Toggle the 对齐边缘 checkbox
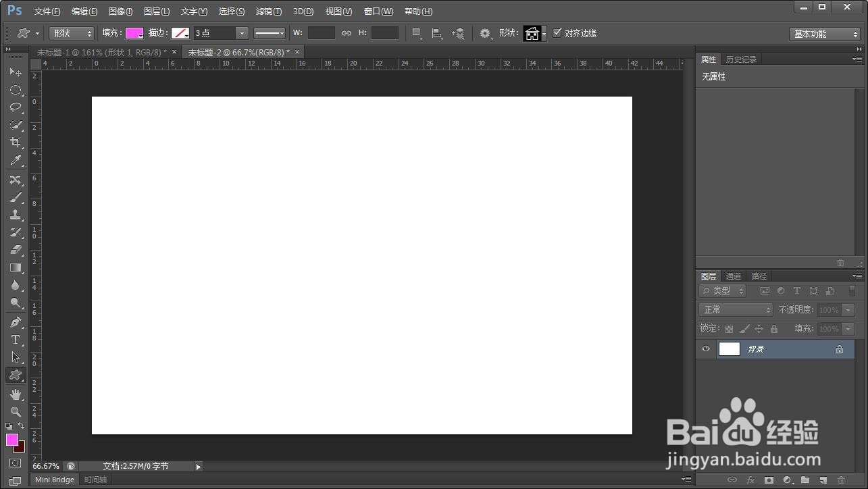The width and height of the screenshot is (868, 489). click(557, 32)
